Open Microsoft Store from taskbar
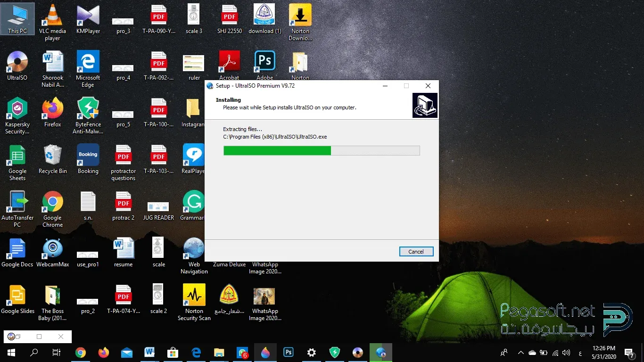The image size is (644, 362). [173, 353]
